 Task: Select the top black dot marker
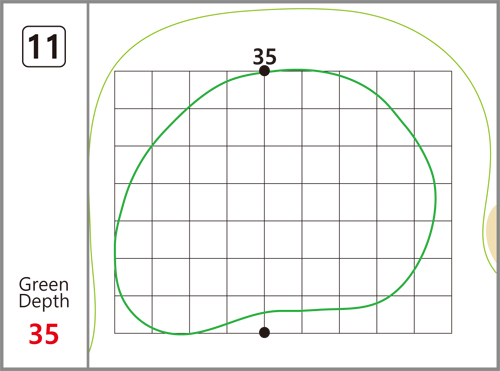tap(264, 71)
